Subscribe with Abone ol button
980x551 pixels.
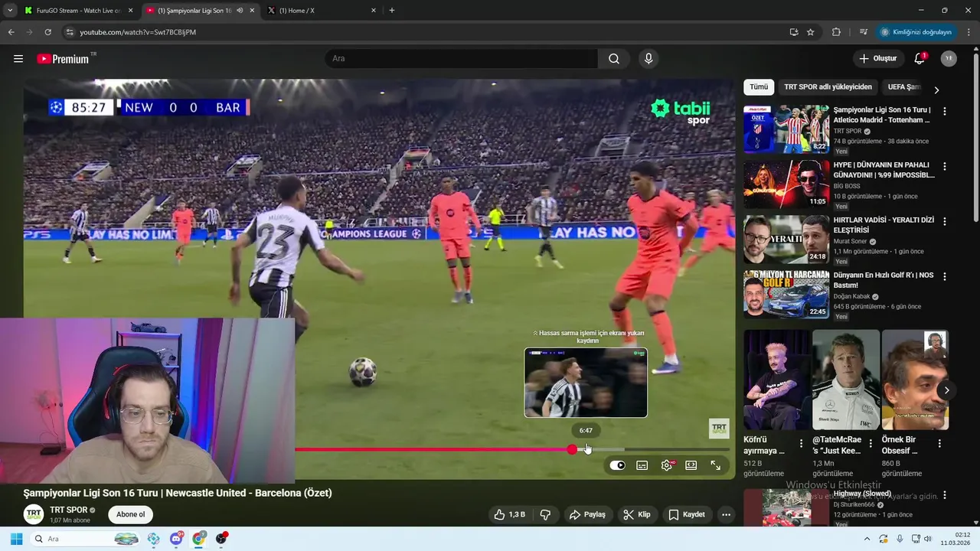click(130, 514)
